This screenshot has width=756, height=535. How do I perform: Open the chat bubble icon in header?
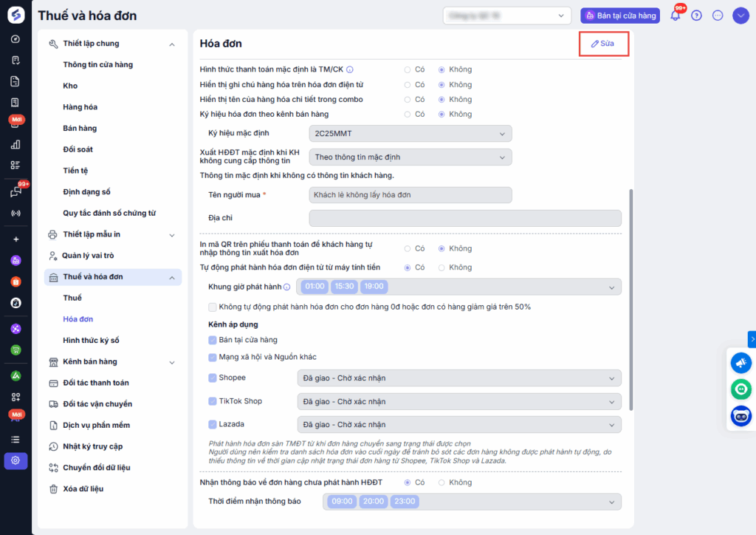(x=718, y=16)
